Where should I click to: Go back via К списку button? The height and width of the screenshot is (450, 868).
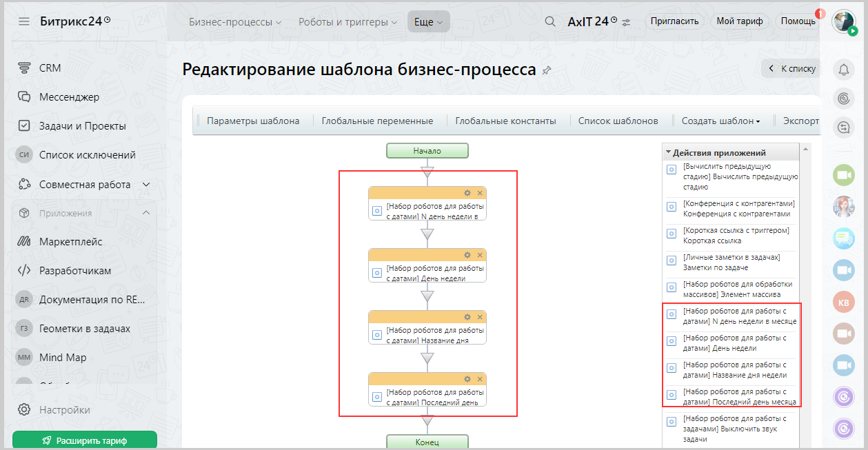click(791, 69)
